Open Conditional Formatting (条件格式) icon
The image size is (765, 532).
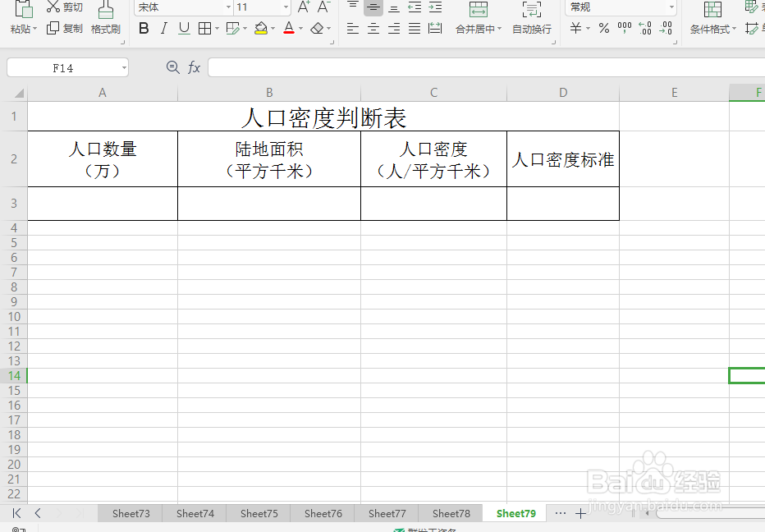tap(712, 10)
